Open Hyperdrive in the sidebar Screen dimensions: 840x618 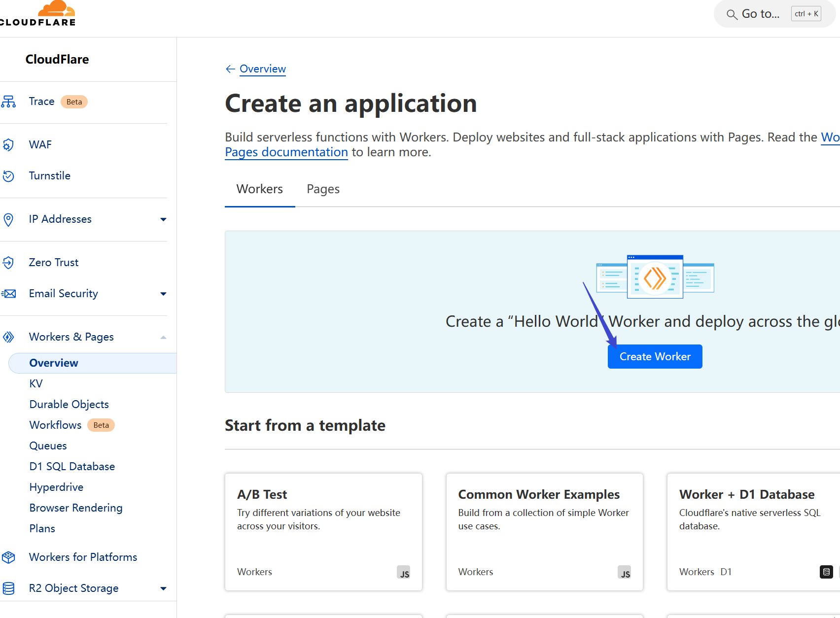click(56, 487)
